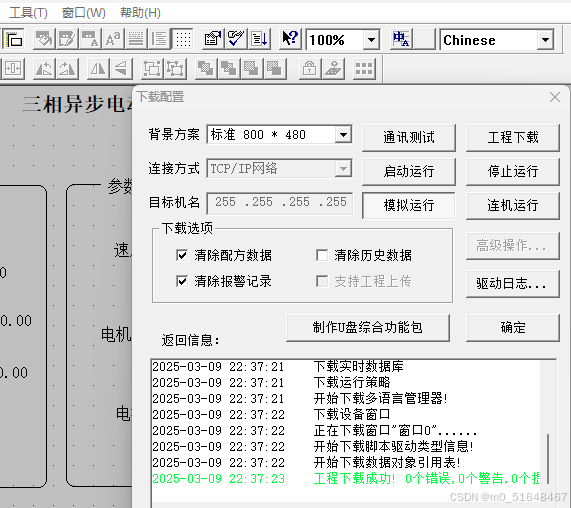Viewport: 571px width, 508px height.
Task: Click the rotate right icon
Action: click(x=67, y=68)
